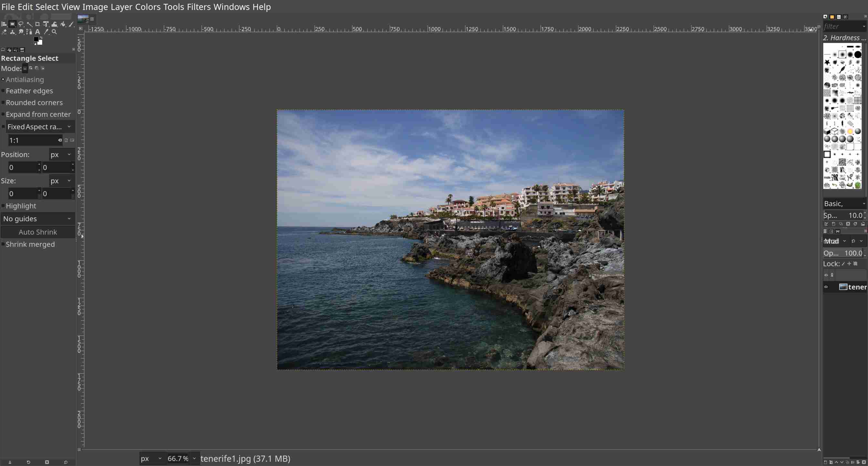This screenshot has width=868, height=466.
Task: Select the Smudge tool
Action: [21, 32]
